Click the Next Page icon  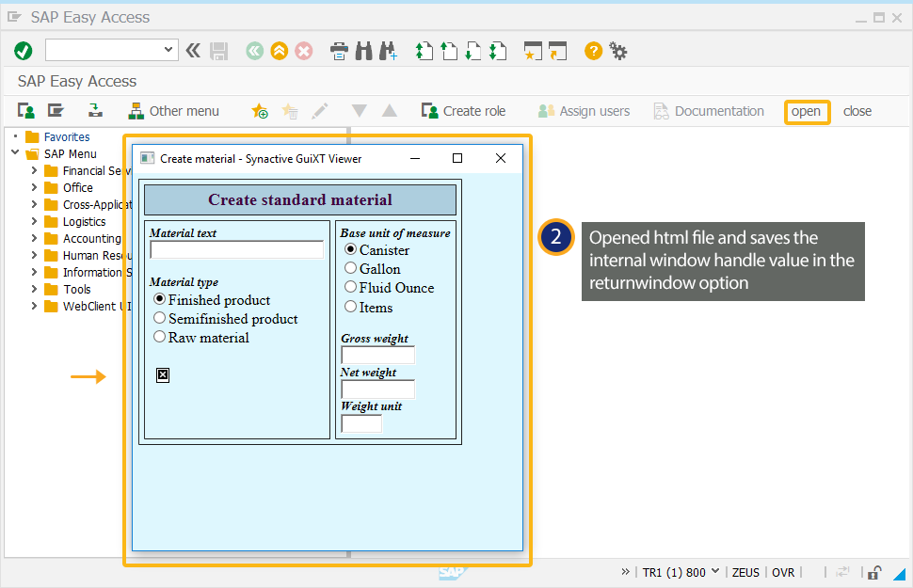(473, 51)
